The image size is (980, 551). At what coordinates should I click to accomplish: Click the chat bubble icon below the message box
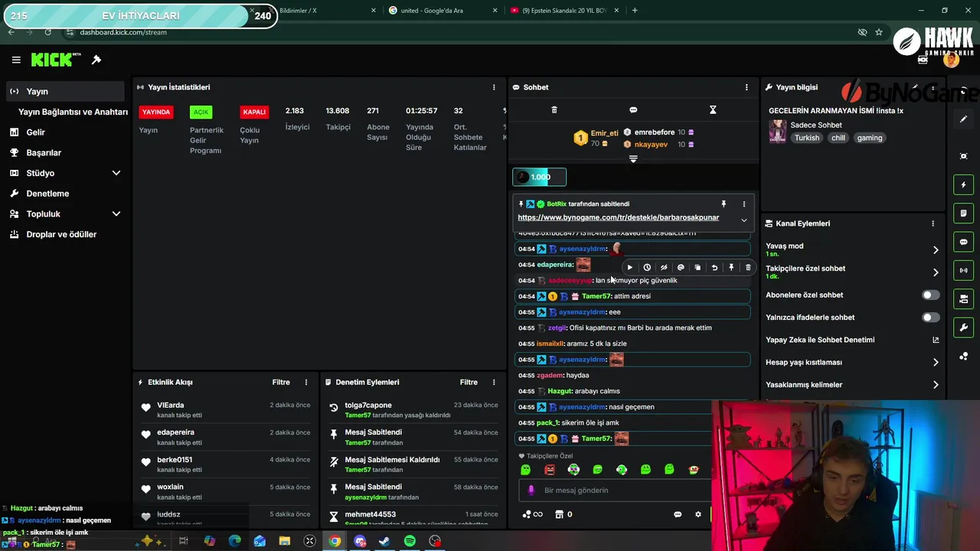coord(678,514)
